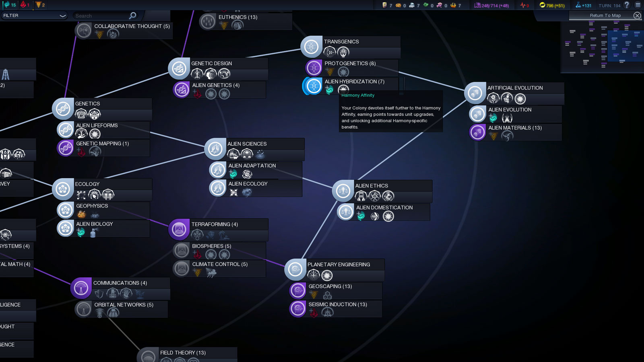Click the Transgenics tech circle icon
The height and width of the screenshot is (362, 644).
(x=311, y=47)
